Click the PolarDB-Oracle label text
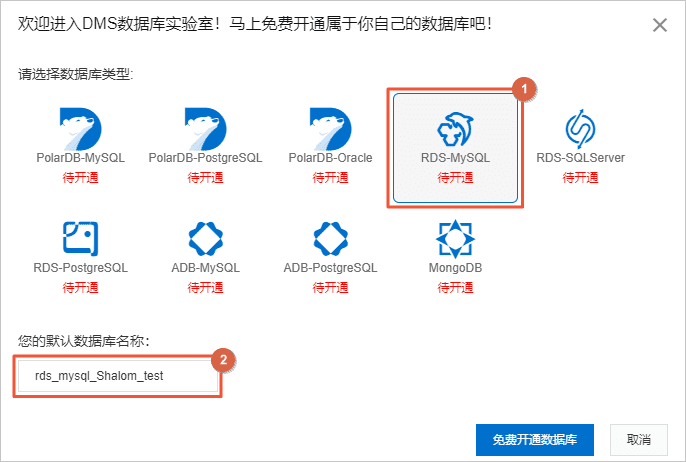The height and width of the screenshot is (462, 686). tap(330, 158)
